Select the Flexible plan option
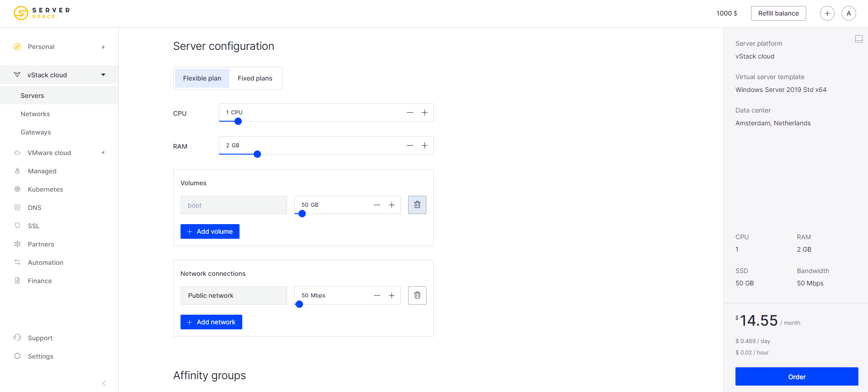 202,78
